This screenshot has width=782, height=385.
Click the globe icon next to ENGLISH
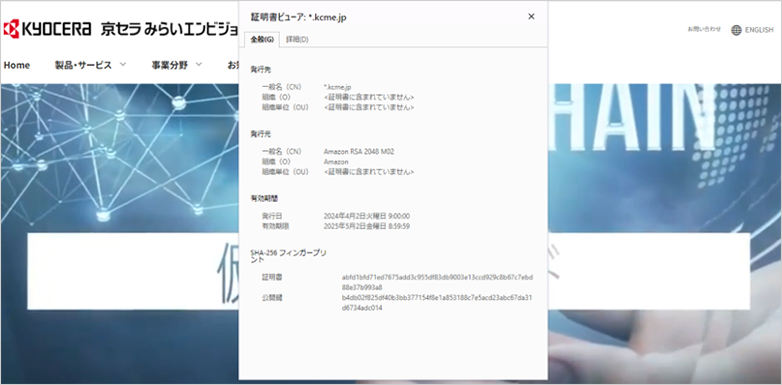tap(736, 30)
